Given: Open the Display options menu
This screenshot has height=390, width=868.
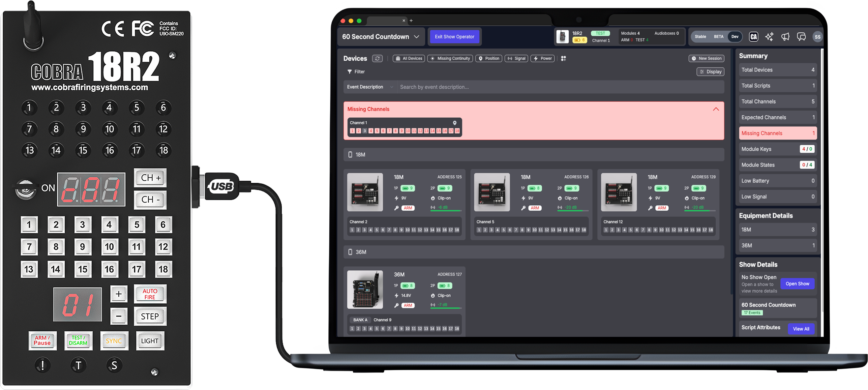Looking at the screenshot, I should [x=710, y=72].
